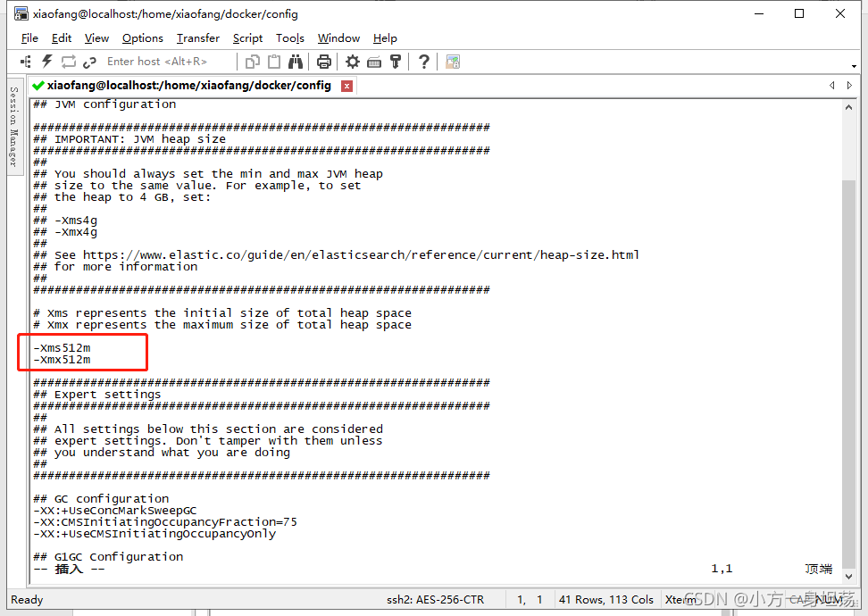Image resolution: width=868 pixels, height=616 pixels.
Task: Open the toolbar overflow dropdown arrow
Action: pos(855,66)
